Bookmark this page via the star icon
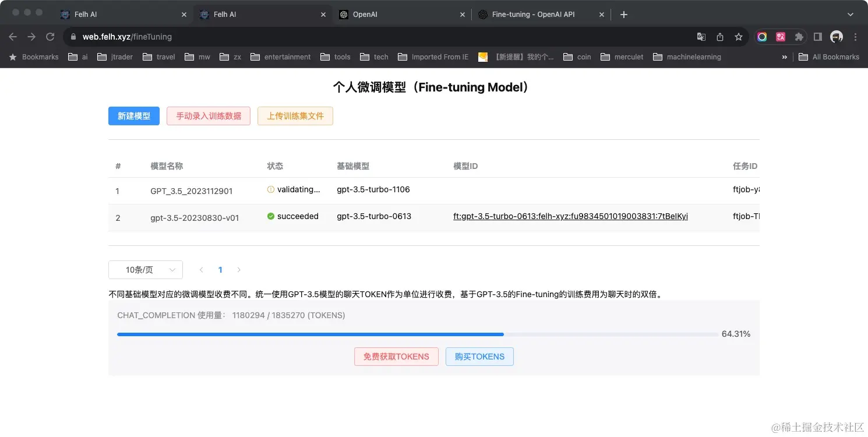Viewport: 868px width, 437px height. pyautogui.click(x=739, y=36)
